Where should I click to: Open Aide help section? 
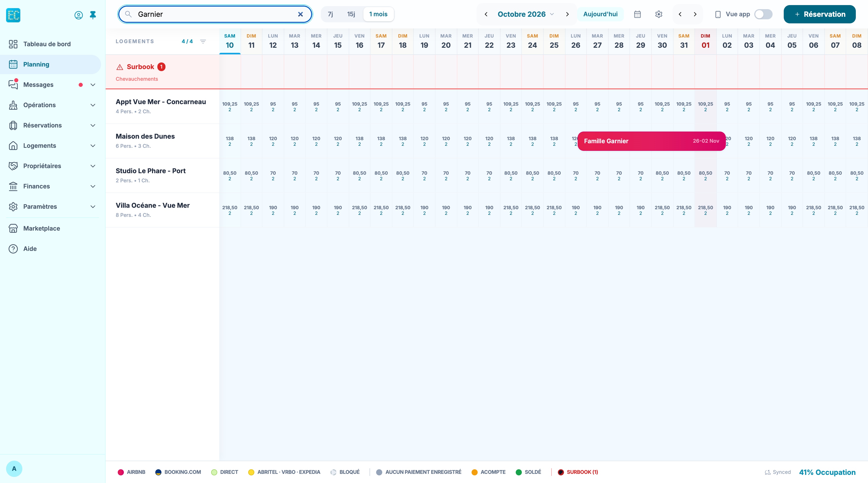[x=51, y=249]
